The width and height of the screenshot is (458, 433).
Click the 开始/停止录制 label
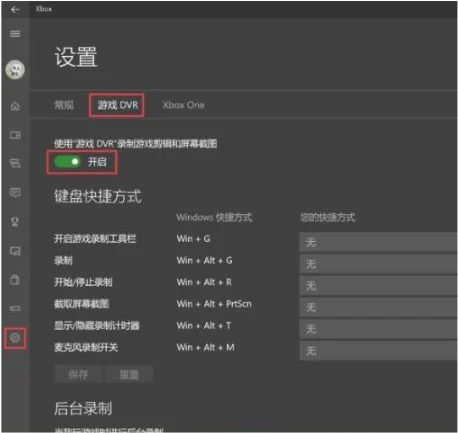(83, 282)
